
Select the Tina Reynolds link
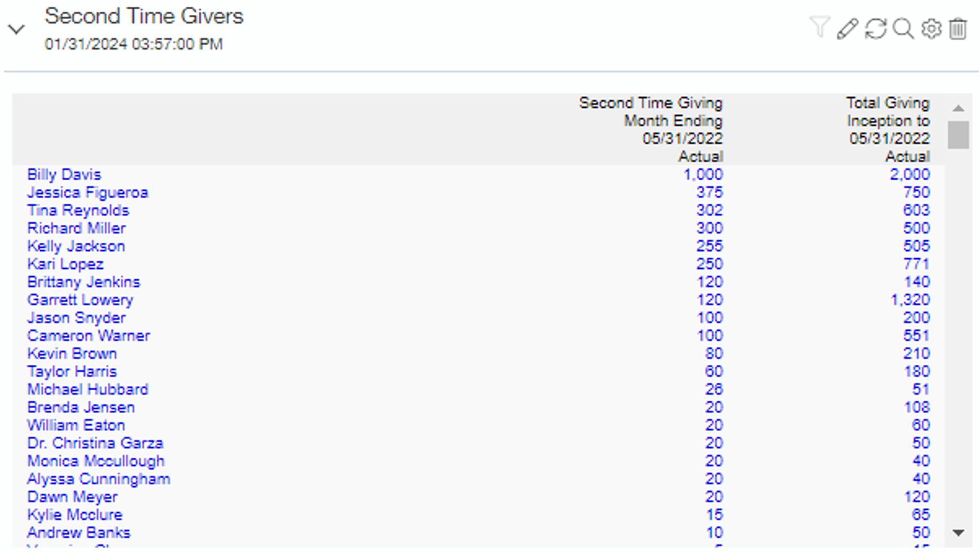[x=78, y=210]
